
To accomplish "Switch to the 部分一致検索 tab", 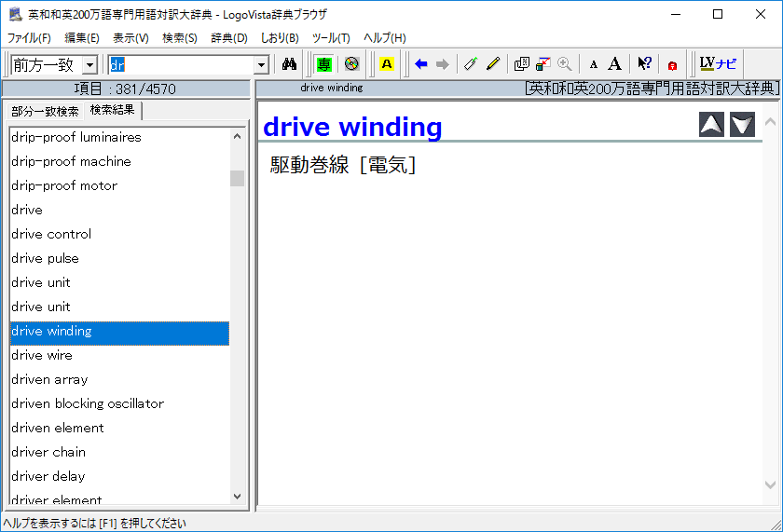I will point(45,111).
